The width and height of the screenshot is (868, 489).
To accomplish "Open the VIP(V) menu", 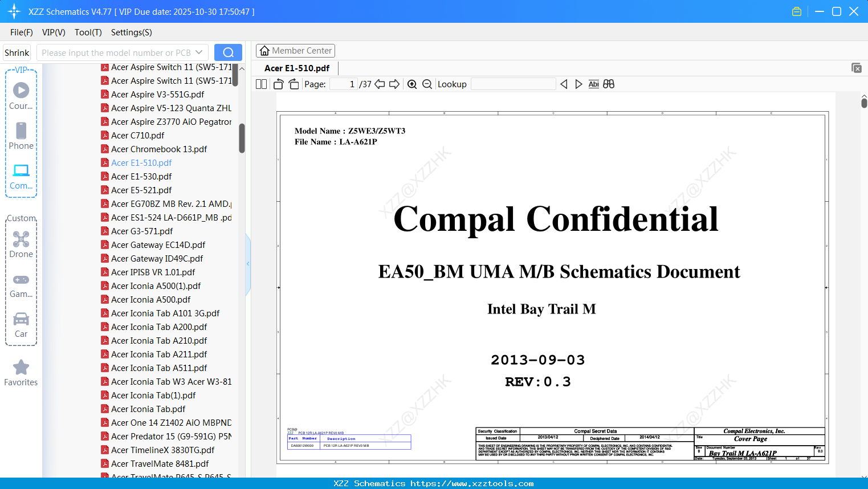I will click(x=54, y=32).
